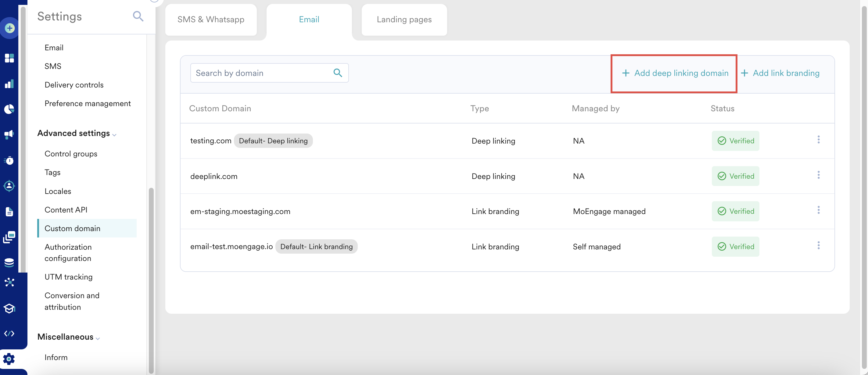The image size is (868, 375).
Task: Open the pie chart segment icon
Action: (9, 109)
